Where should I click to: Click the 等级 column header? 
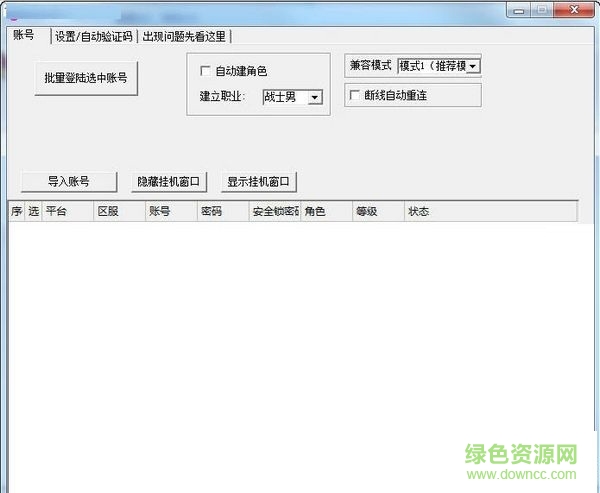[x=378, y=211]
